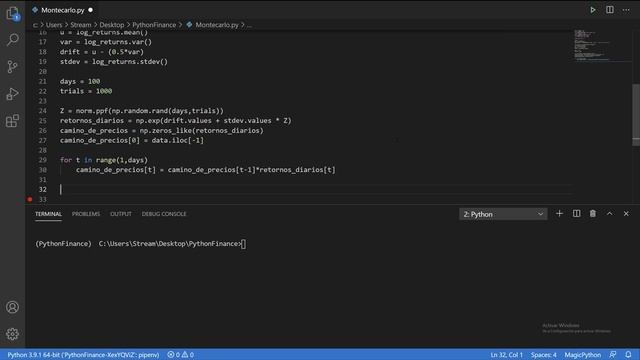Change indentation via Spaces: 4
Viewport: 640px width, 360px height.
click(x=544, y=355)
